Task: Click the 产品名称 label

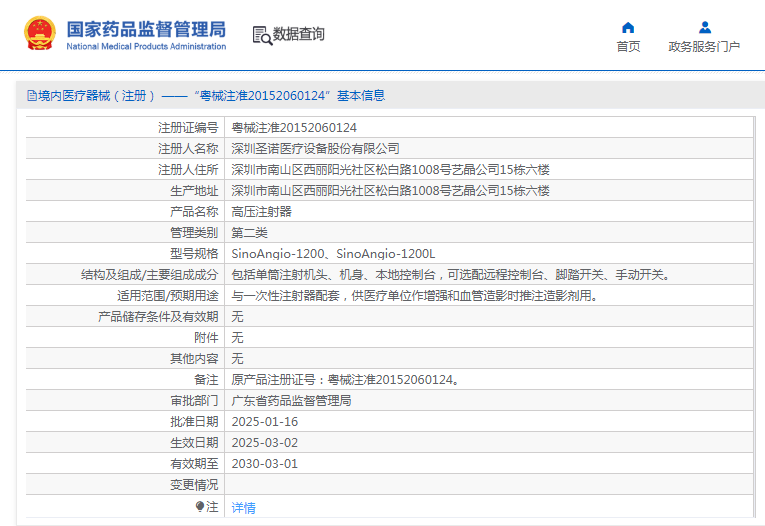Action: click(194, 212)
